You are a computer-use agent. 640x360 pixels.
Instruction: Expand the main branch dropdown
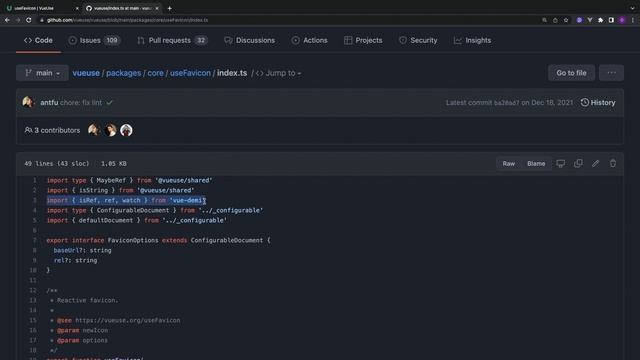(42, 73)
